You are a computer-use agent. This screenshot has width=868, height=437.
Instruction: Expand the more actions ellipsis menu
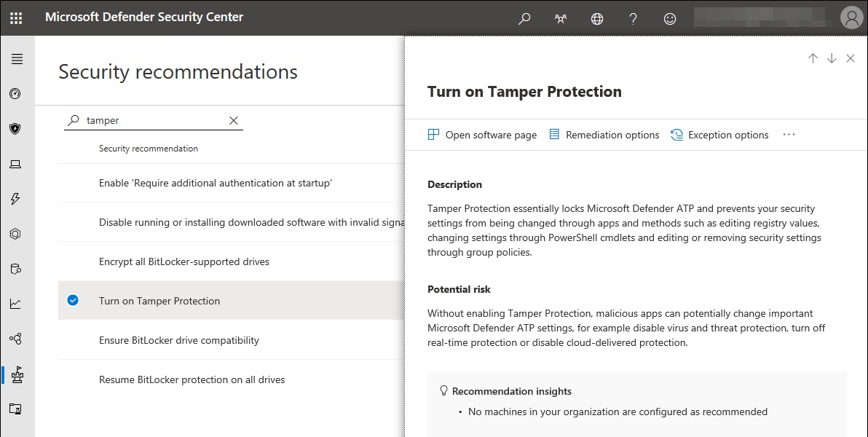pos(789,135)
